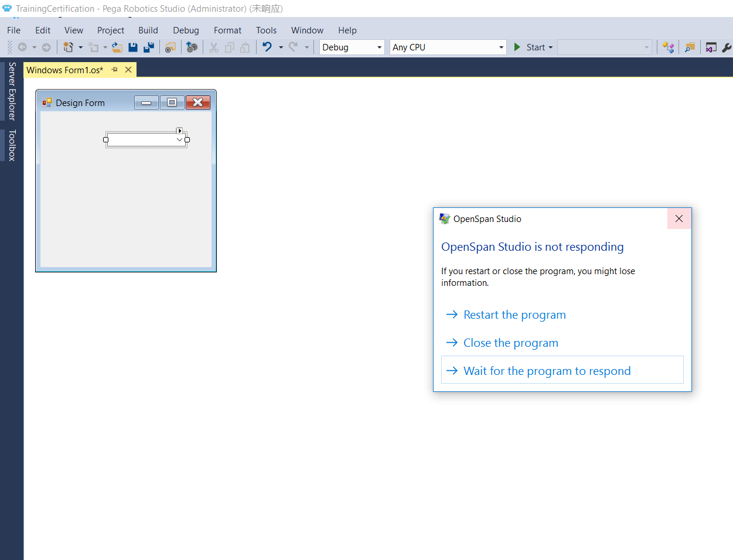Choose Close the program

coord(510,343)
